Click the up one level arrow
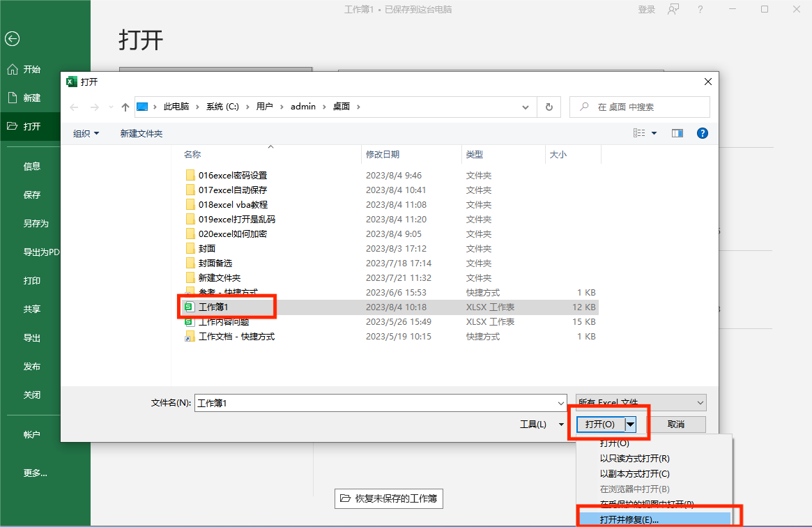The image size is (812, 527). coord(125,107)
